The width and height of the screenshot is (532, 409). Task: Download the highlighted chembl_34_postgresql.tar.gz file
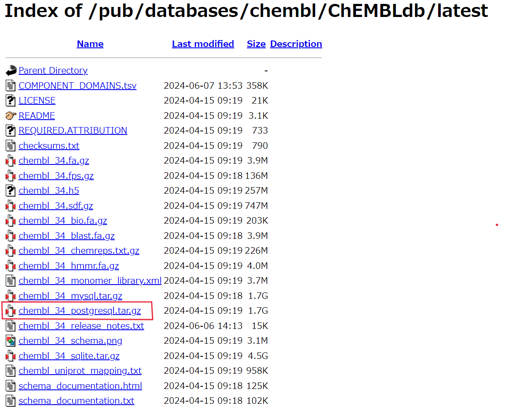point(80,310)
